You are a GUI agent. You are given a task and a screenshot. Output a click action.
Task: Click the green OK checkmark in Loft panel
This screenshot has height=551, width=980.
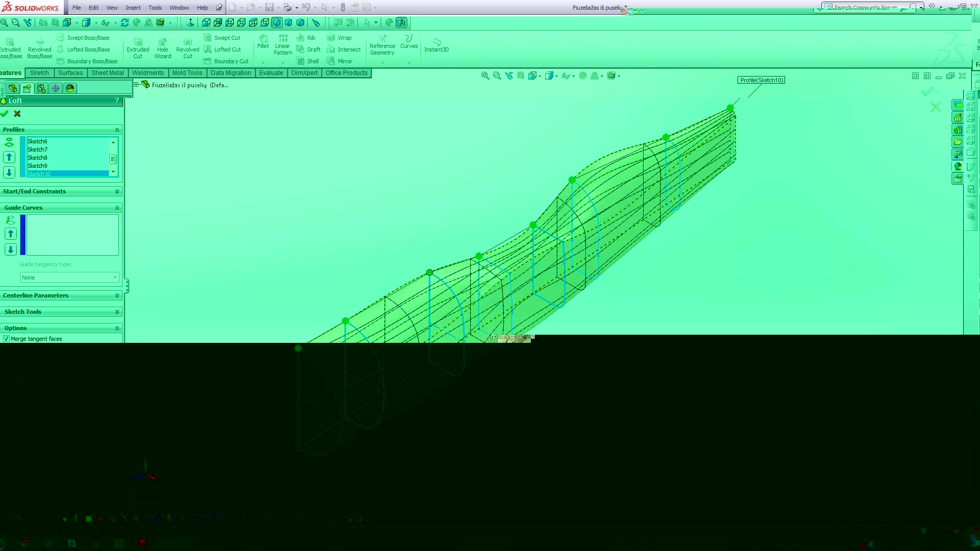(x=5, y=114)
